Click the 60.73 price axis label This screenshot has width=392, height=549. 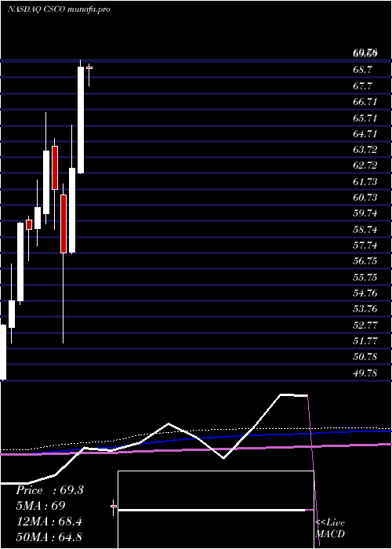(365, 198)
